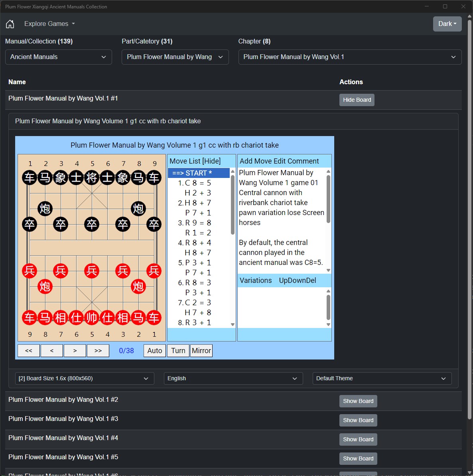
Task: Select move H 2 + 3
Action: [198, 193]
